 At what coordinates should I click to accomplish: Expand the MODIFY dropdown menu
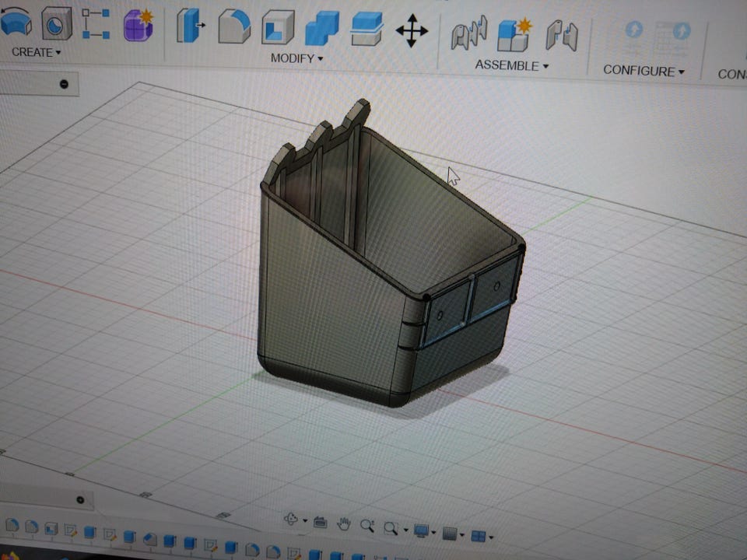pyautogui.click(x=296, y=58)
